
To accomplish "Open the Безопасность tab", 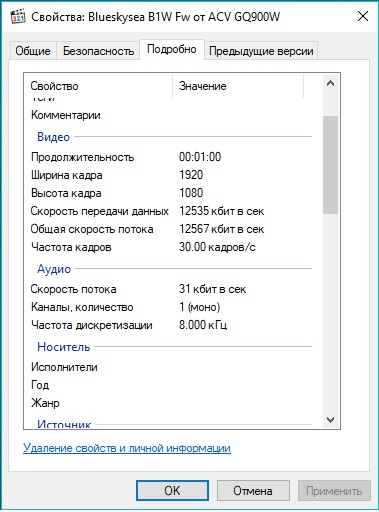I will coord(98,51).
